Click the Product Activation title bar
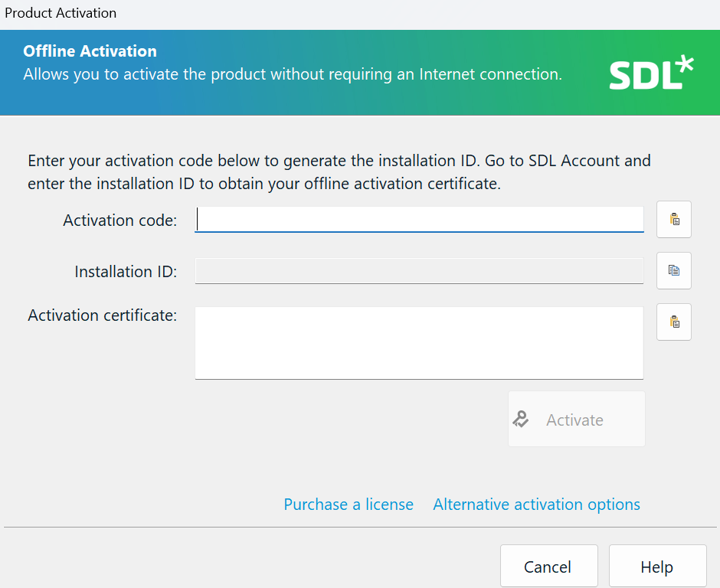720x588 pixels. pyautogui.click(x=61, y=12)
